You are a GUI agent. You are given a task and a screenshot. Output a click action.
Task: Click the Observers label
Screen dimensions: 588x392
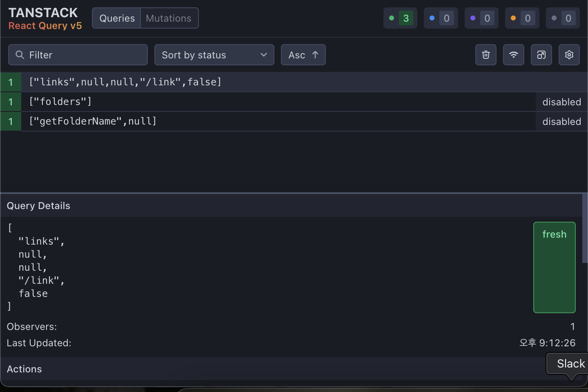coord(32,327)
